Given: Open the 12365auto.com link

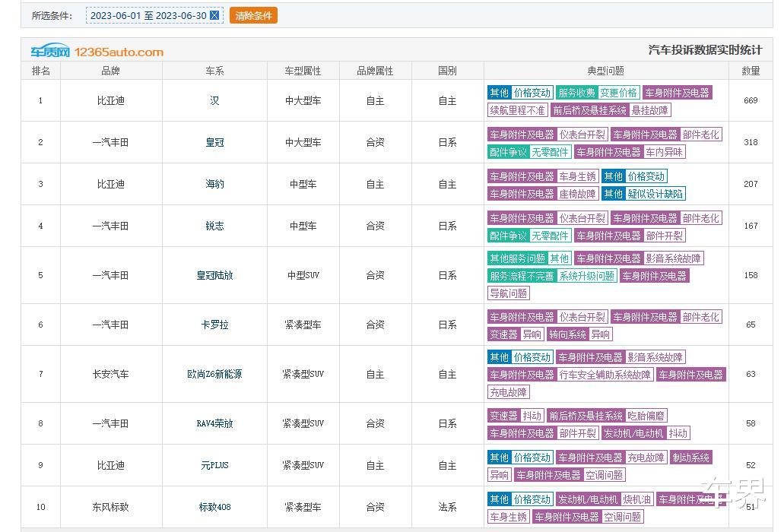Looking at the screenshot, I should click(119, 52).
